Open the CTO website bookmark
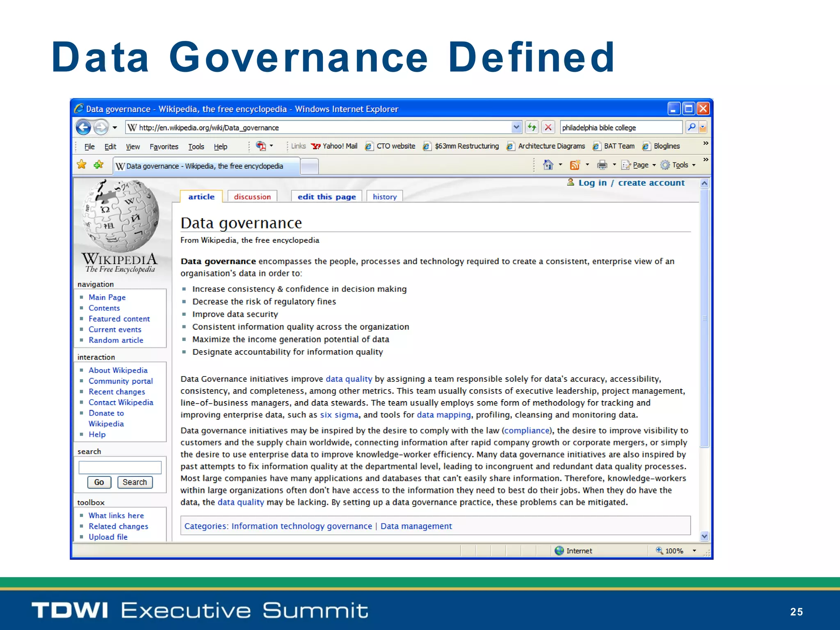The height and width of the screenshot is (630, 840). coord(390,146)
